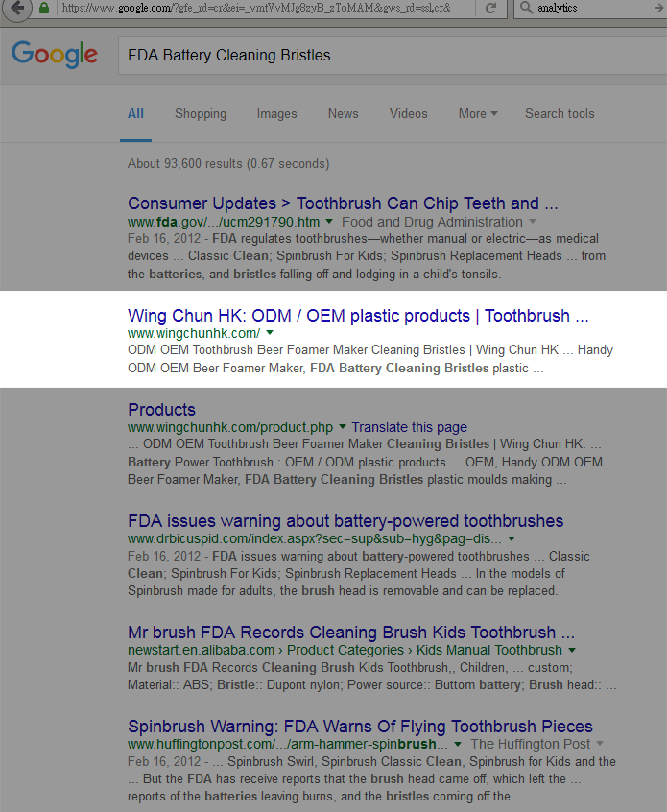The height and width of the screenshot is (812, 667).
Task: Click the Google logo
Action: (55, 55)
